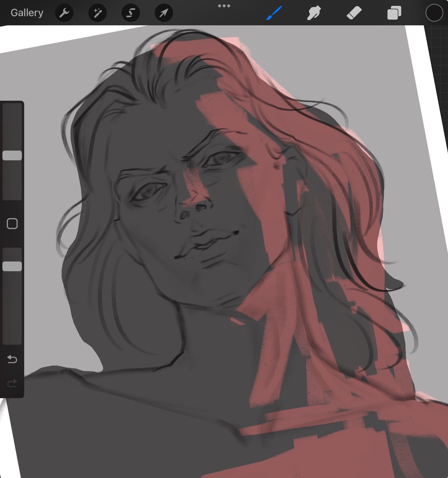This screenshot has height=478, width=448.
Task: Activate the Selection tool
Action: tap(130, 13)
